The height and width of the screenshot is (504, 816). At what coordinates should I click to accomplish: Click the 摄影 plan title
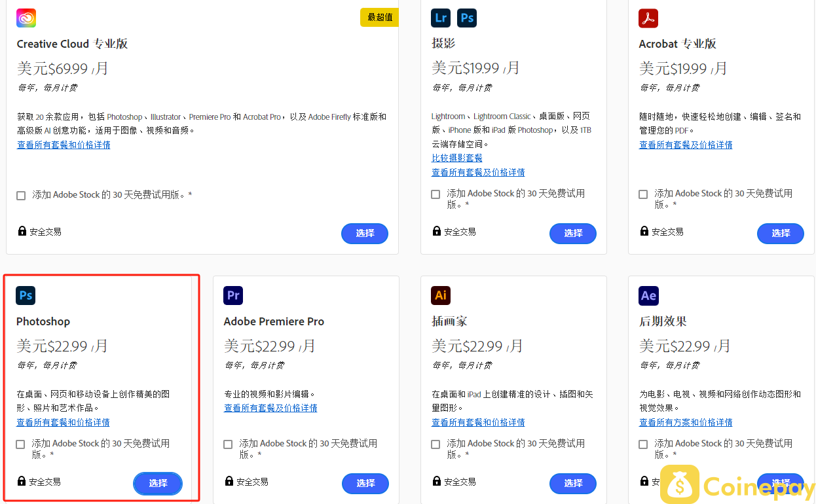pyautogui.click(x=443, y=43)
